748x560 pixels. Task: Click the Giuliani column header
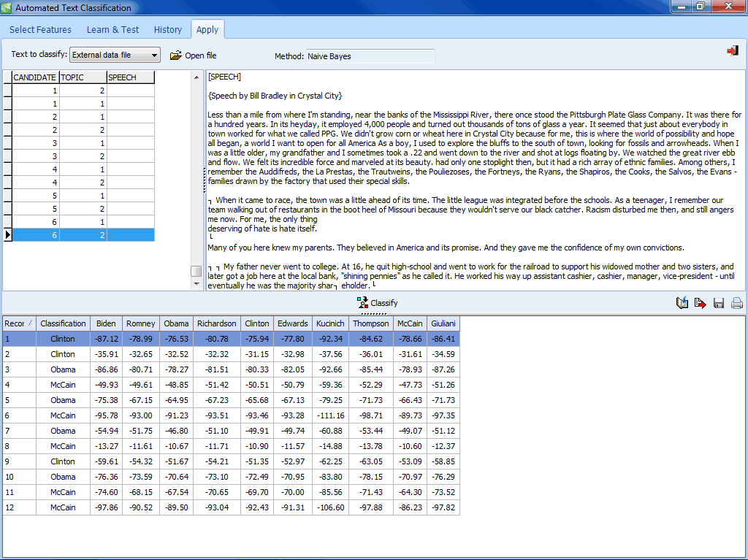(443, 323)
